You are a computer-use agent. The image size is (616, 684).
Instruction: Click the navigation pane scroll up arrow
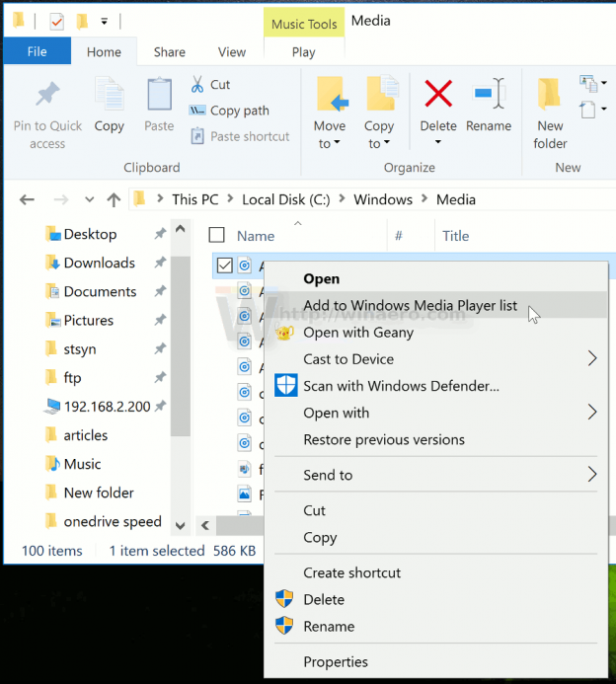pos(181,229)
